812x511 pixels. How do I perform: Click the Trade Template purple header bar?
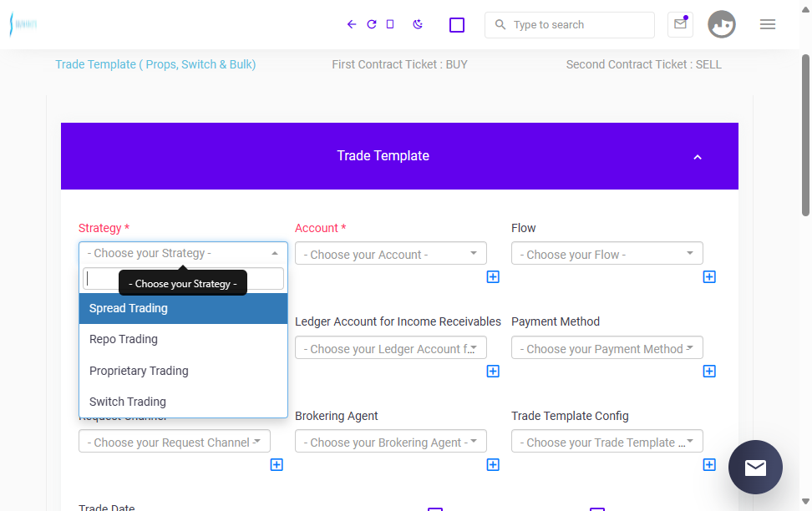coord(399,156)
